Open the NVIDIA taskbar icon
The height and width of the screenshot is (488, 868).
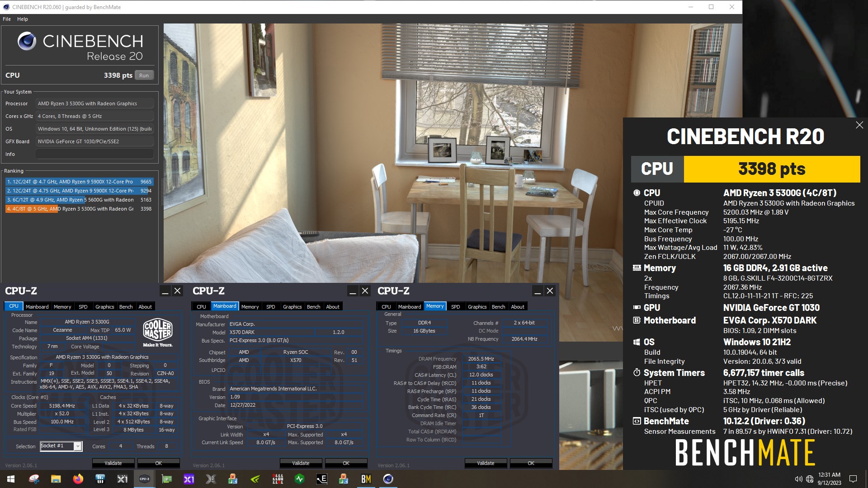[255, 479]
